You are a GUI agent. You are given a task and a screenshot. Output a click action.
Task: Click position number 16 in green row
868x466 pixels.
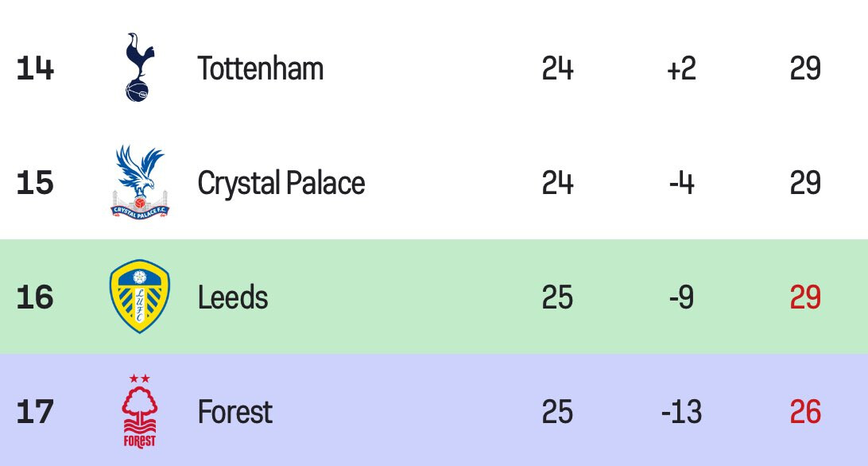[x=35, y=298]
